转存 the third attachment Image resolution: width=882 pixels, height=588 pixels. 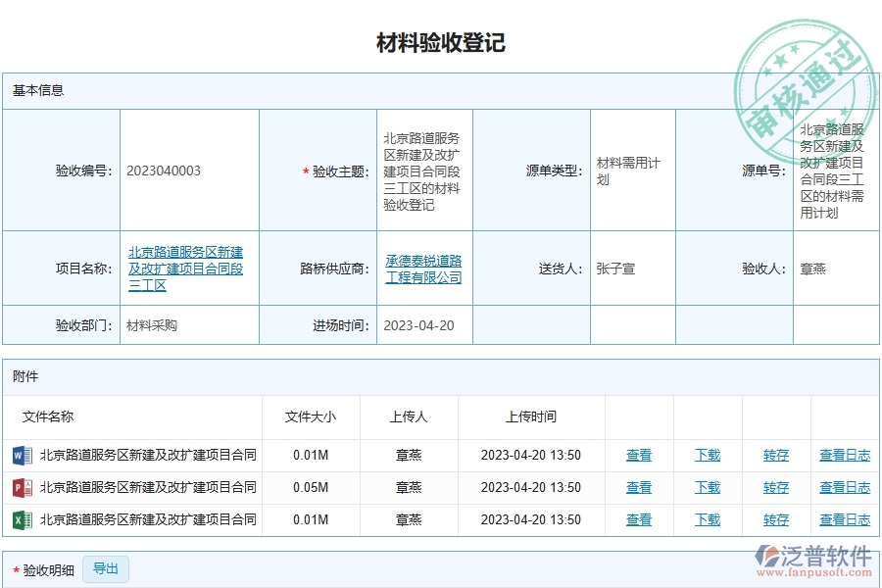pyautogui.click(x=775, y=519)
